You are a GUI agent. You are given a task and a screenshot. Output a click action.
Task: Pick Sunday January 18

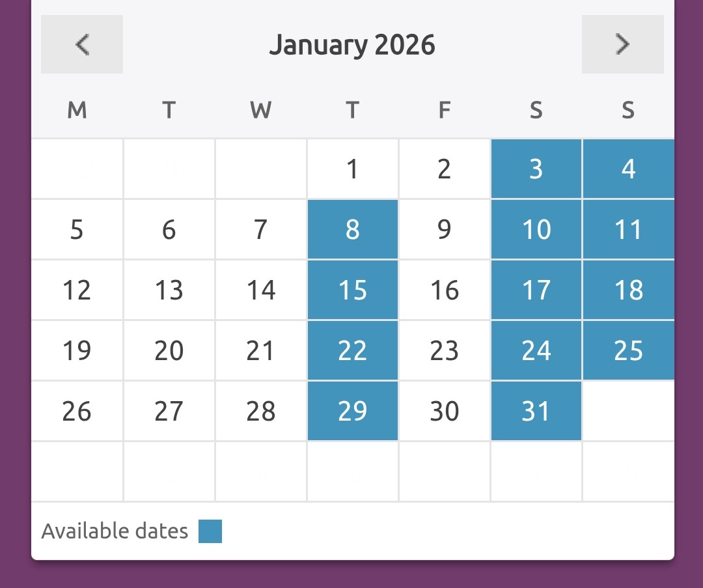(x=628, y=290)
